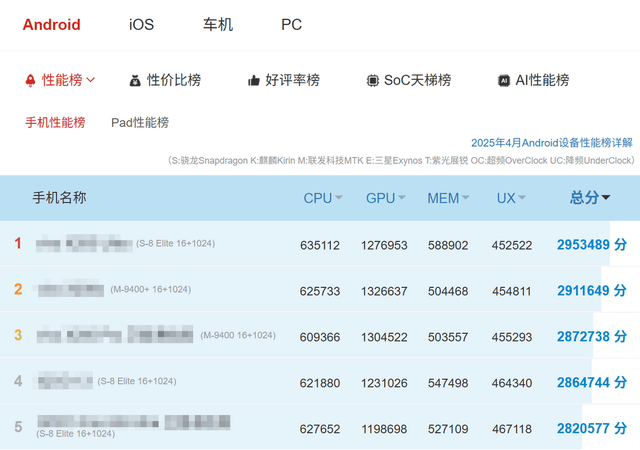This screenshot has height=450, width=640.
Task: Select the Android tab
Action: pos(52,24)
